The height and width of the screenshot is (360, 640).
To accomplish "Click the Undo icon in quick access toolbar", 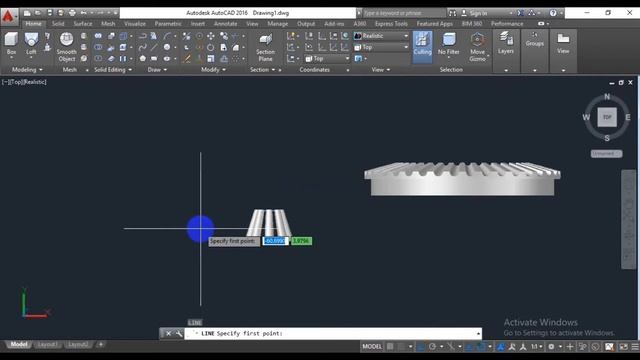I will (83, 13).
